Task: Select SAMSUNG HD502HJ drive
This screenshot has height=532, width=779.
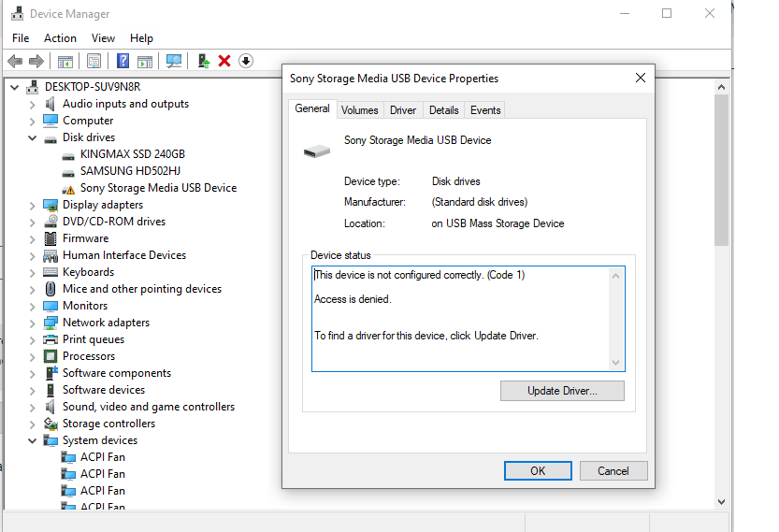Action: pyautogui.click(x=130, y=171)
